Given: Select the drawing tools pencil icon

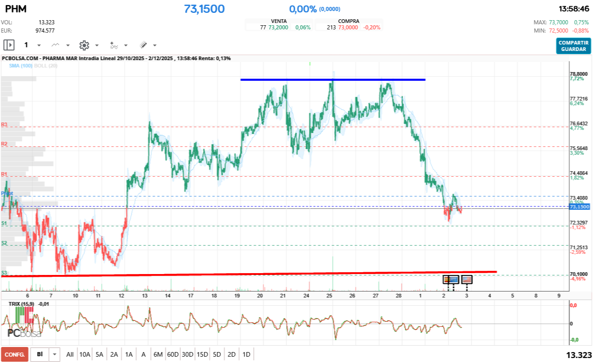Looking at the screenshot, I should point(143,45).
